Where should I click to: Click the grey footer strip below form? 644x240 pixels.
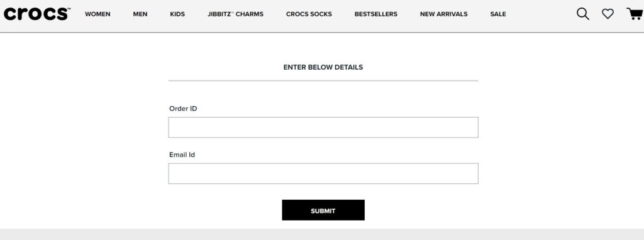(322, 234)
